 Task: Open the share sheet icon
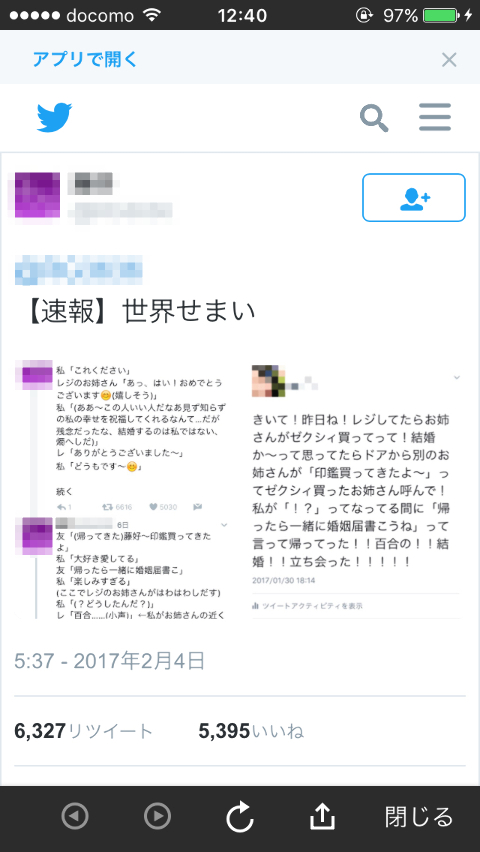tap(322, 816)
